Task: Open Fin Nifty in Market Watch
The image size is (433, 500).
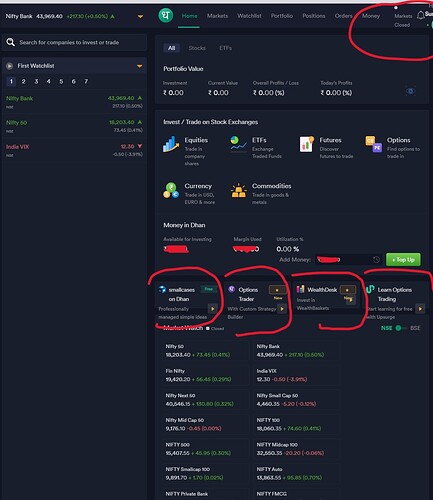Action: click(204, 375)
